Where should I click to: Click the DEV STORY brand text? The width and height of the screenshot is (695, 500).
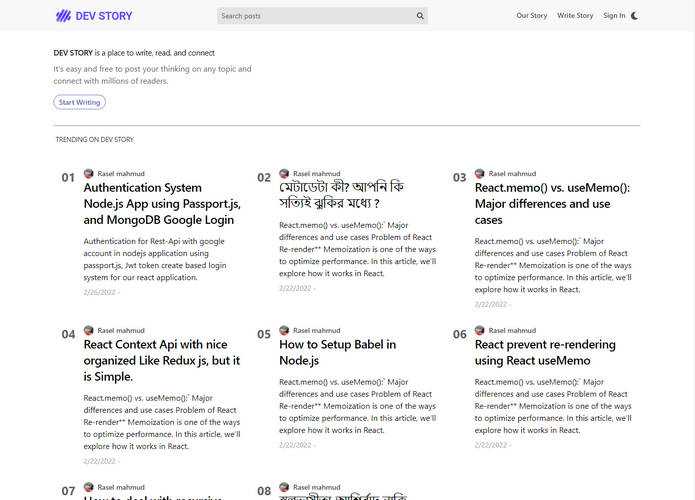pos(104,16)
